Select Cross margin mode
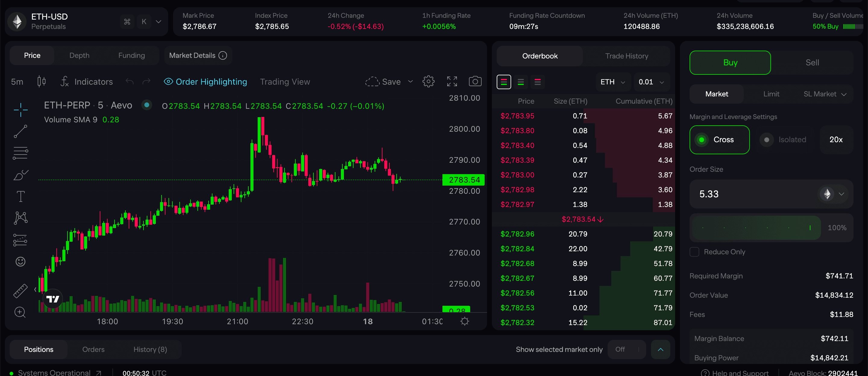The image size is (868, 376). (719, 139)
